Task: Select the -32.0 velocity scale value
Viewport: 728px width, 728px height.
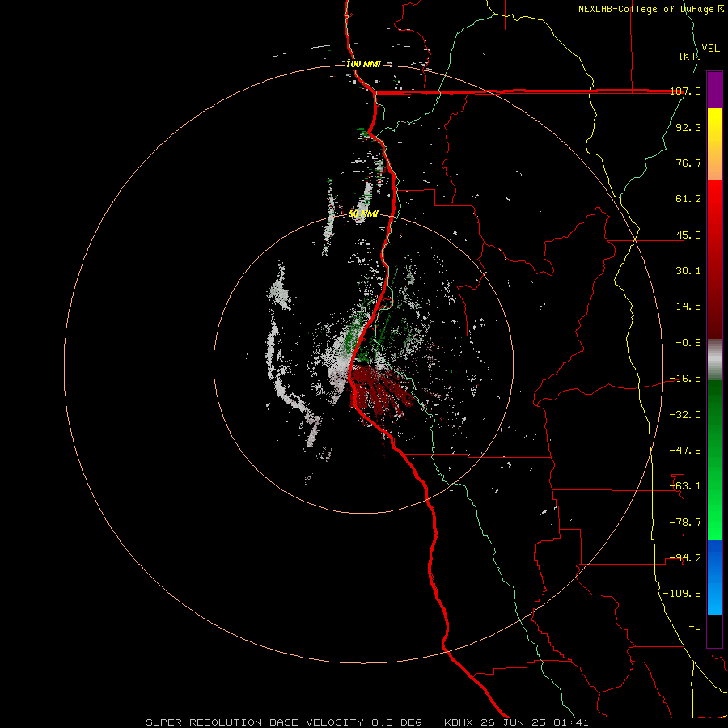Action: tap(685, 415)
